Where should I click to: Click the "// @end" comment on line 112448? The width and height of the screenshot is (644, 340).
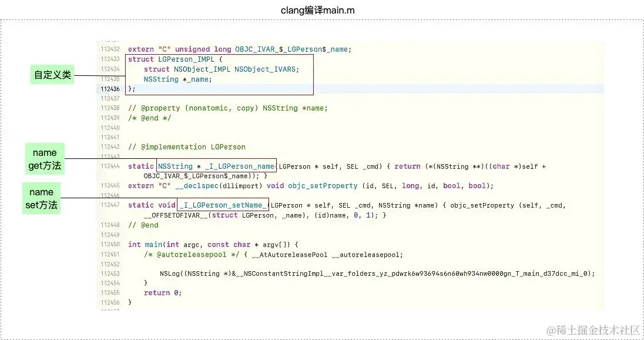point(143,225)
